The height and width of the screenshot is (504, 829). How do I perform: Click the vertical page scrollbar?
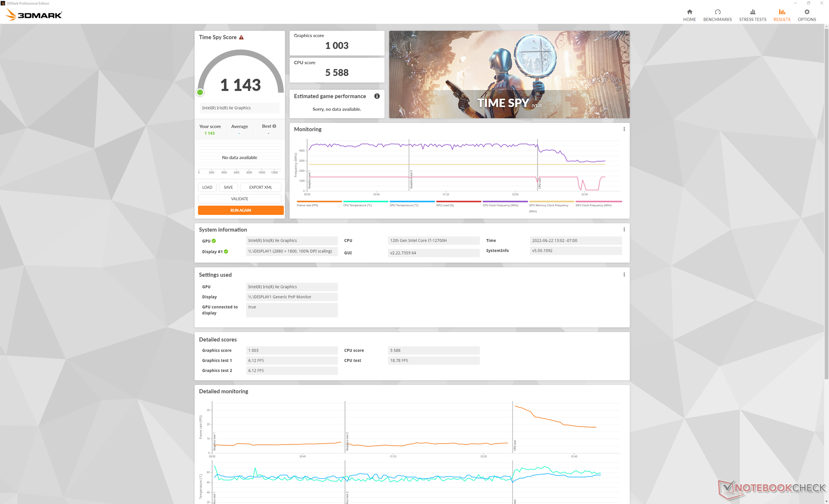click(826, 203)
